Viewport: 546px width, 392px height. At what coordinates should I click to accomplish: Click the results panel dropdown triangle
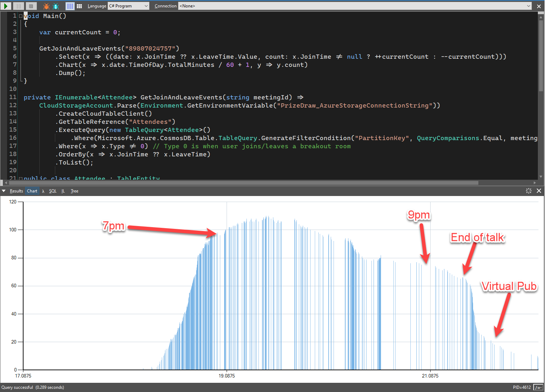pyautogui.click(x=4, y=191)
